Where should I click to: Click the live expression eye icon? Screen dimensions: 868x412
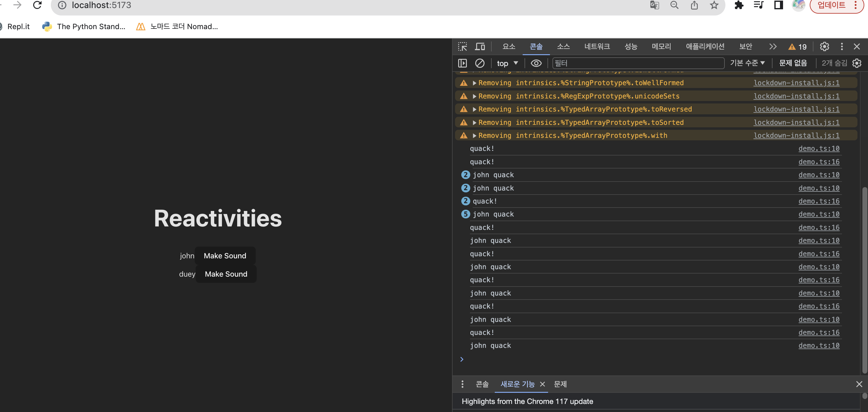pyautogui.click(x=536, y=63)
